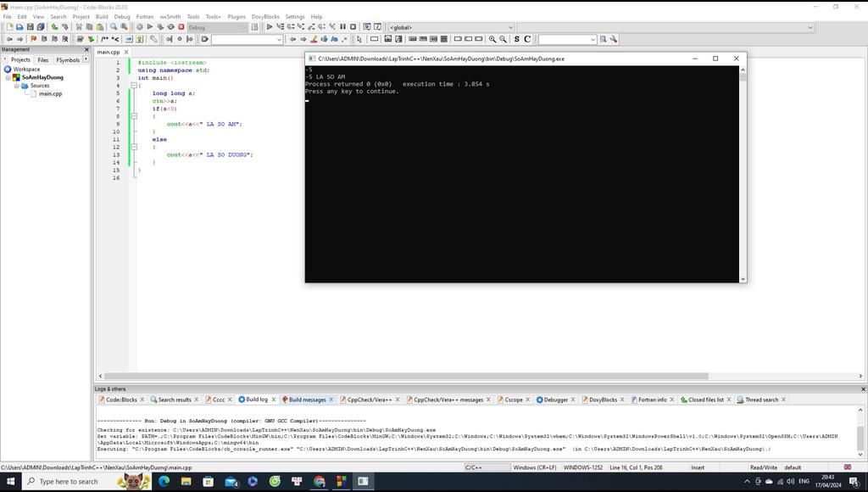The height and width of the screenshot is (492, 868).
Task: Open the search combo box near wrench icon
Action: (x=567, y=39)
